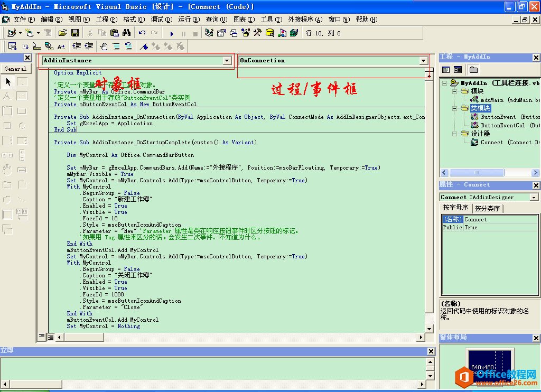Select the Pointer tool in the toolbox

(x=8, y=82)
